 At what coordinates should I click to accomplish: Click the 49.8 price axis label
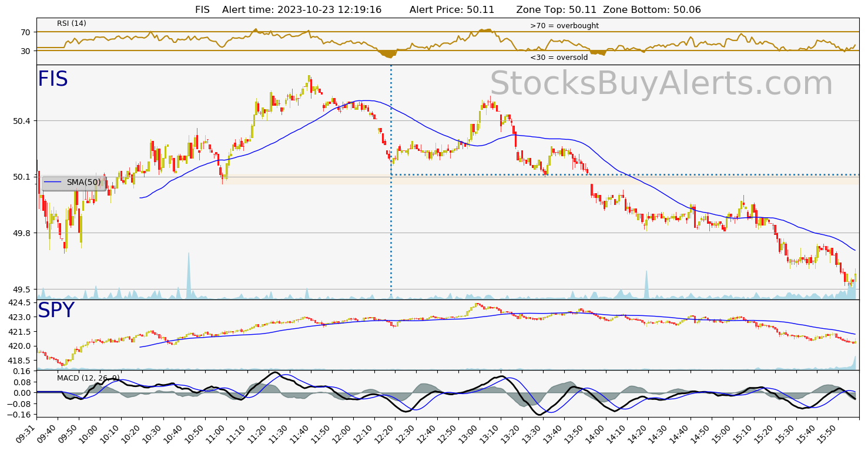coord(21,233)
